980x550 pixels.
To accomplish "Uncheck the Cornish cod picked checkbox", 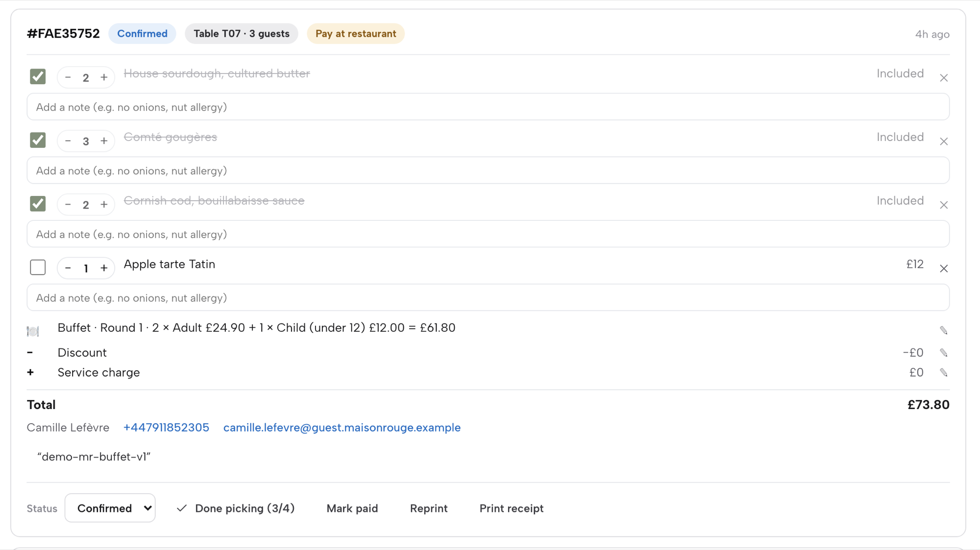I will [38, 204].
